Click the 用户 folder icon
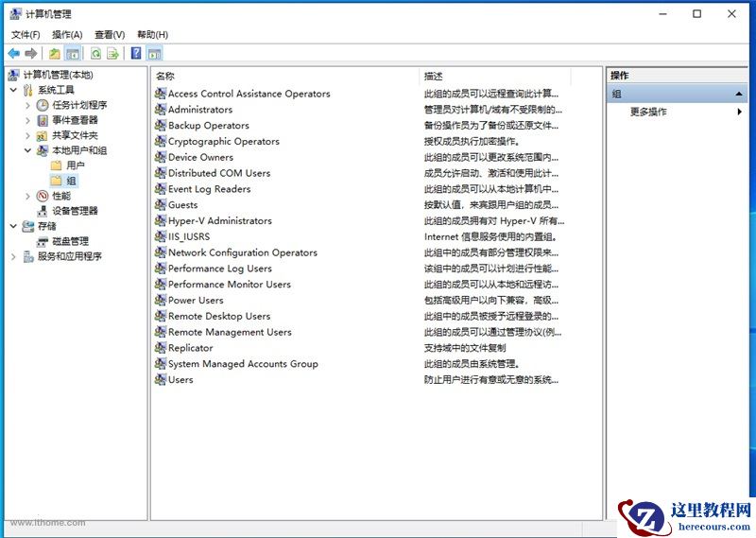This screenshot has height=538, width=756. (57, 165)
